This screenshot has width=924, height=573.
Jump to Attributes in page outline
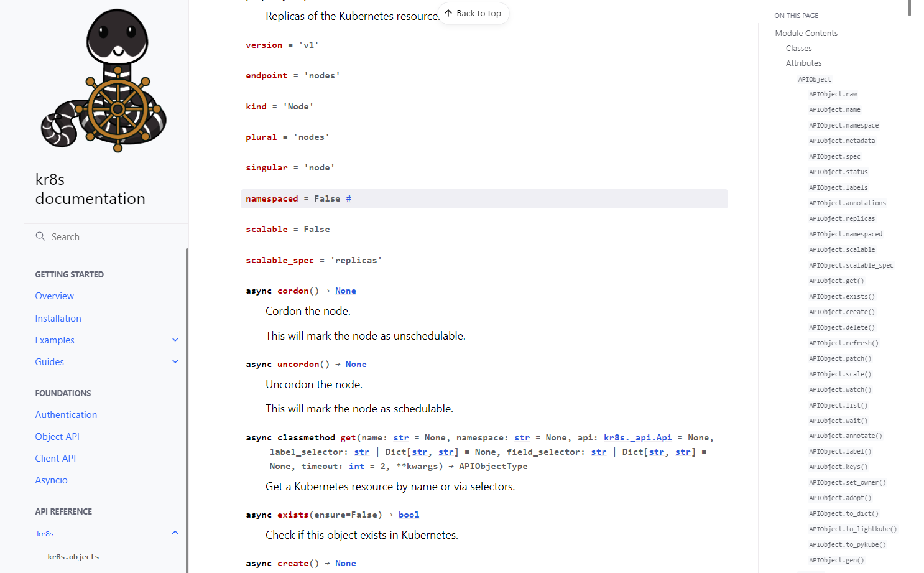coord(804,63)
